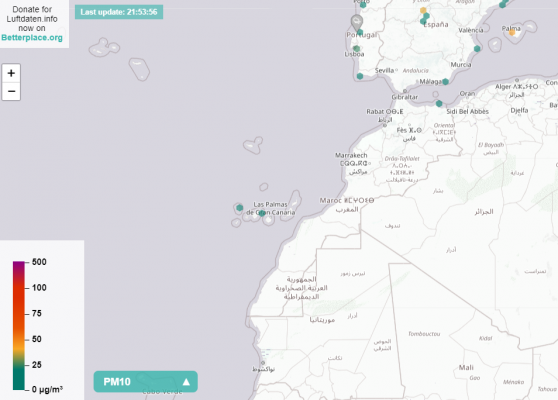Select the green sensor hexagon near Málaga
The width and height of the screenshot is (558, 400).
tap(445, 81)
